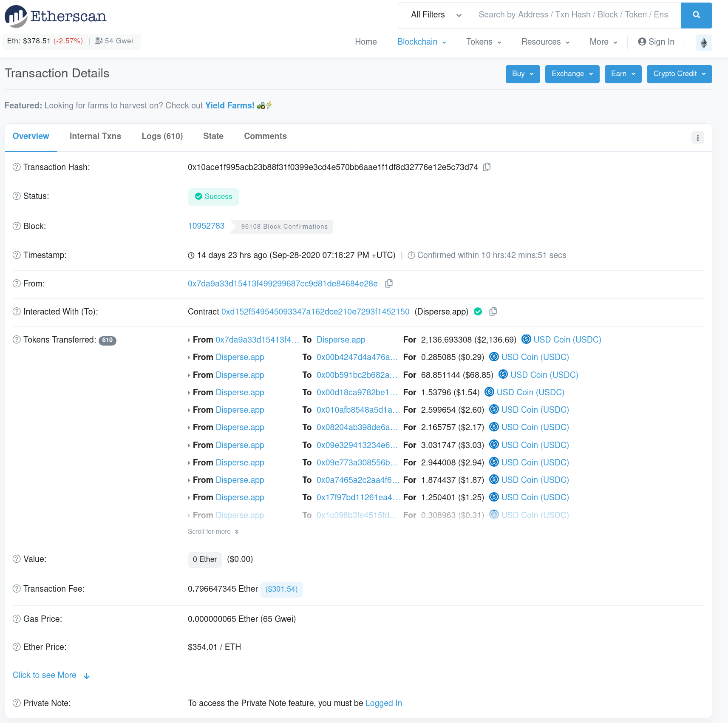Copy the transaction hash to clipboard
The height and width of the screenshot is (723, 728).
[x=487, y=167]
